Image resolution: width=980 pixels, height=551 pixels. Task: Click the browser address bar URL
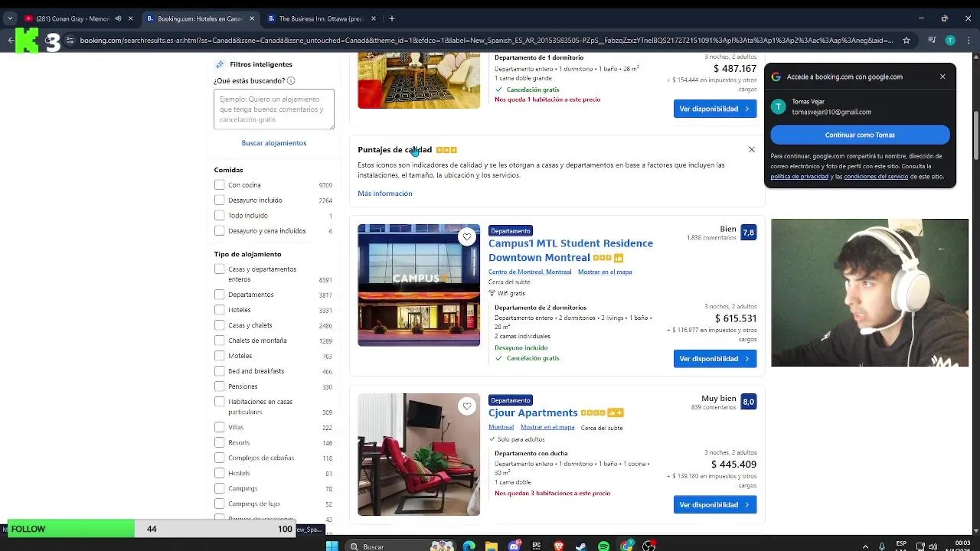coord(486,40)
